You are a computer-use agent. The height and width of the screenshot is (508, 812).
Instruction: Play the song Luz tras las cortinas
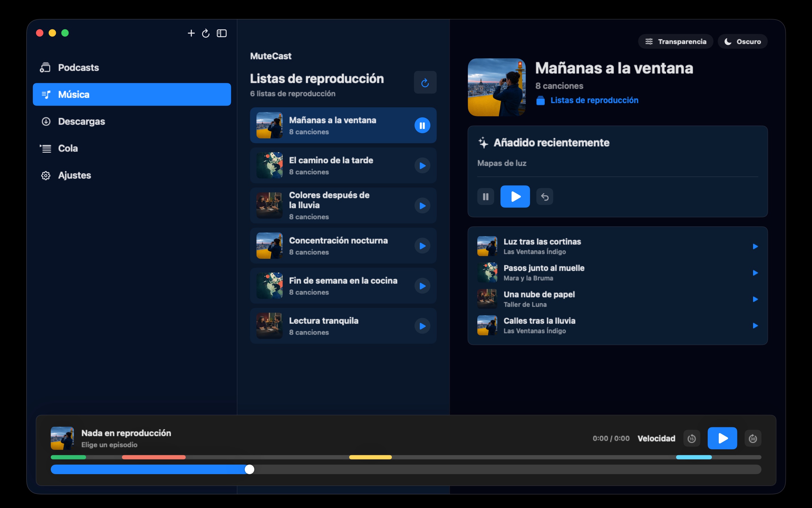[x=755, y=246]
